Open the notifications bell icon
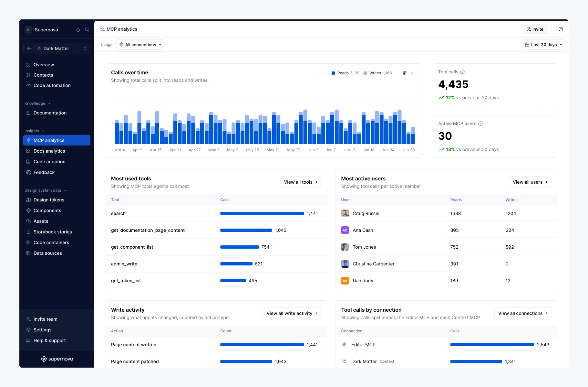 click(78, 30)
